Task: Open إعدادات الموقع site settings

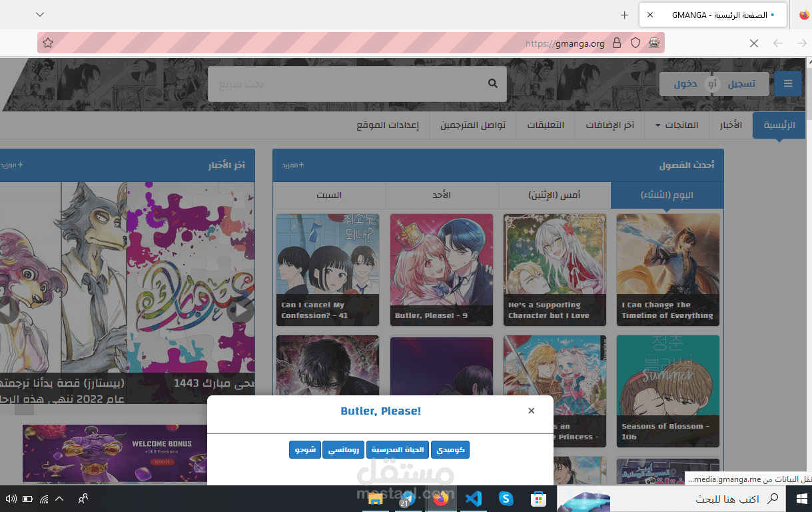Action: 388,125
